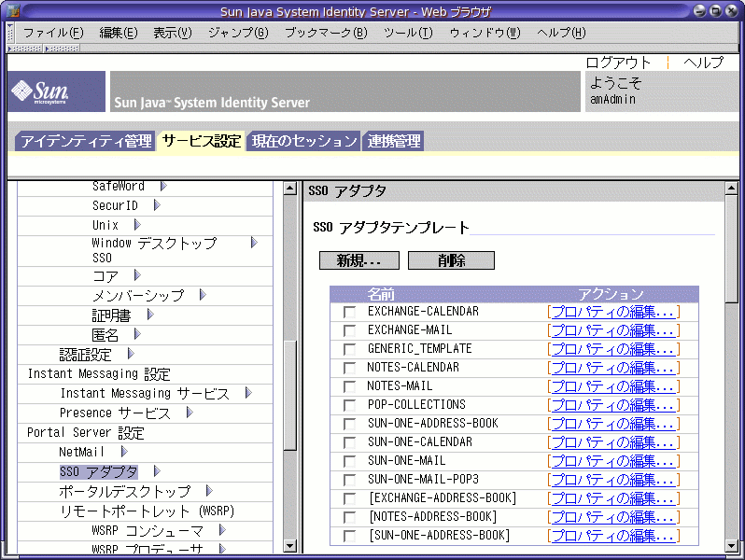Open プロパティの編集 for SUN-ONE-MAIL-POP3
The height and width of the screenshot is (560, 745).
pos(613,480)
